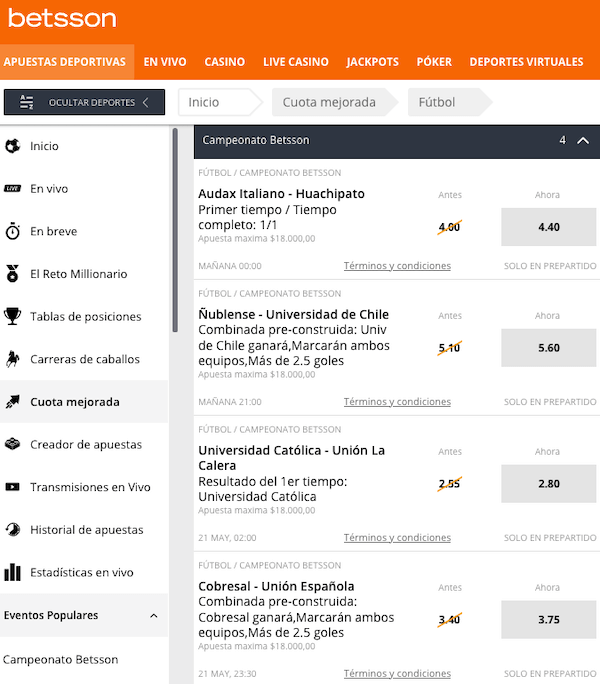Viewport: 600px width, 684px height.
Task: Click the struck-through 3.40 previous odds
Action: tap(449, 619)
